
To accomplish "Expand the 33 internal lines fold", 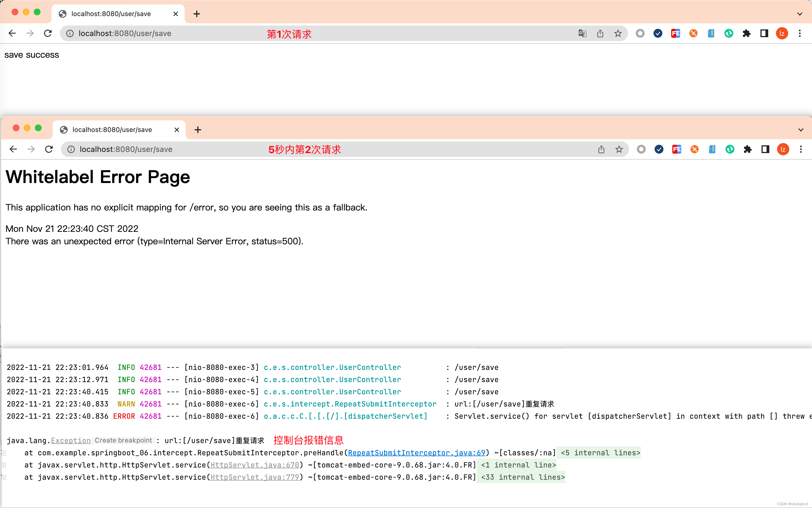I will pyautogui.click(x=523, y=477).
